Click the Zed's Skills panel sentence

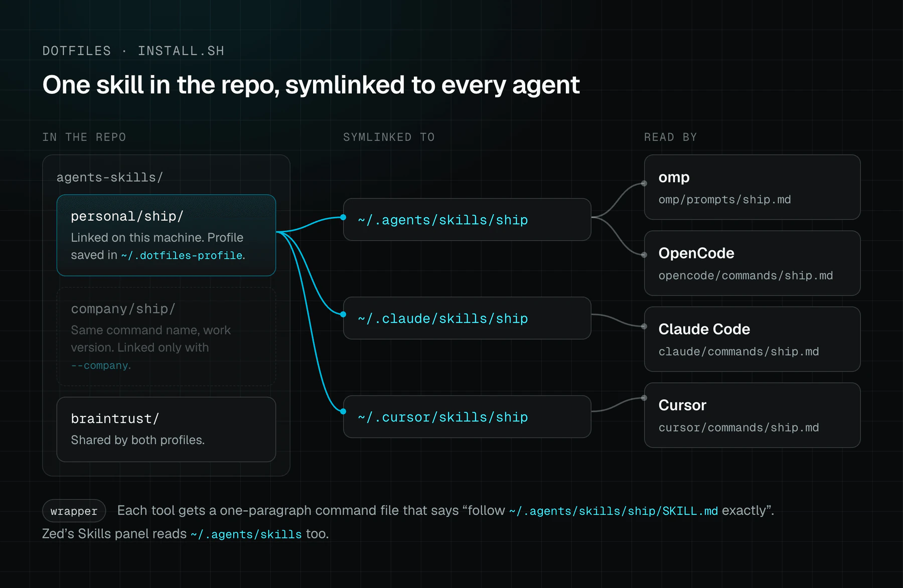(186, 534)
